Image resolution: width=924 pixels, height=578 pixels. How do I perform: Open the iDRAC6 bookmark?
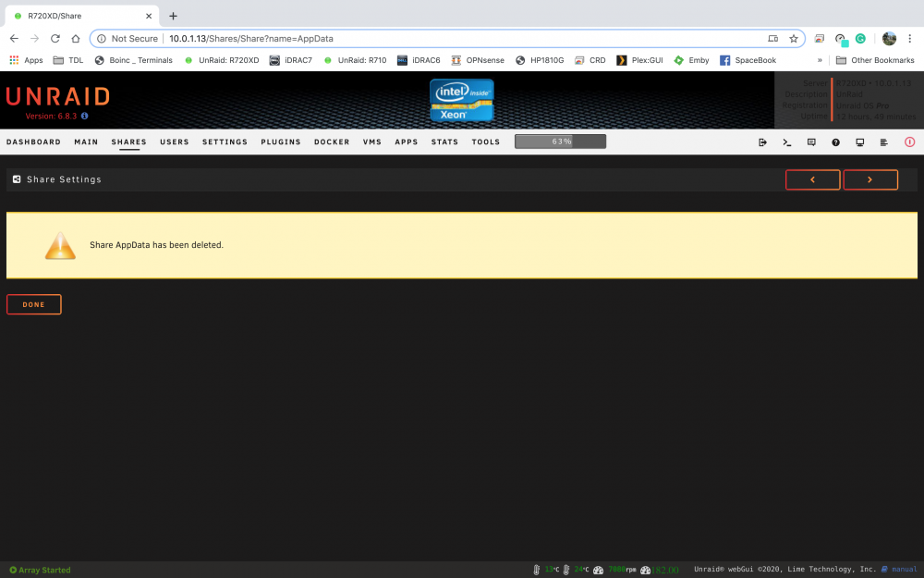(x=419, y=60)
